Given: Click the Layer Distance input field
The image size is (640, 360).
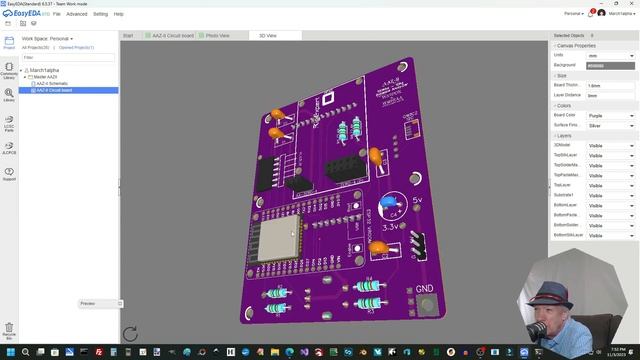Looking at the screenshot, I should (x=610, y=96).
